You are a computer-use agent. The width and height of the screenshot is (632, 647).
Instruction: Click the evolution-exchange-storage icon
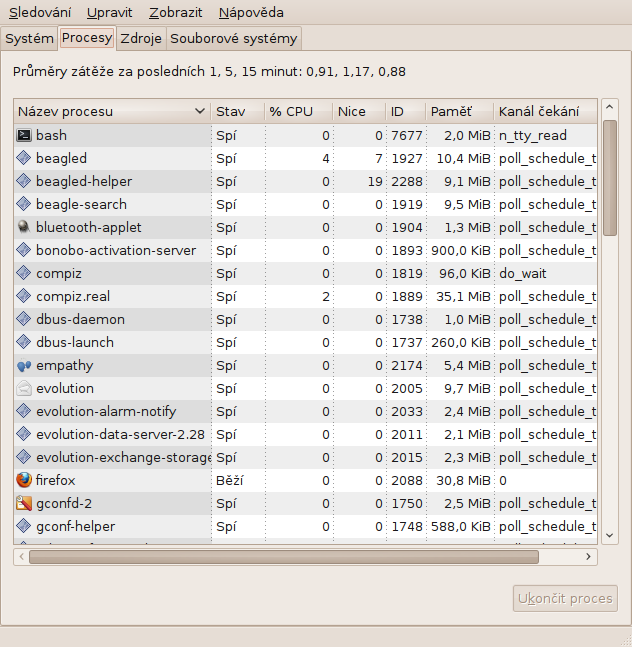click(24, 457)
